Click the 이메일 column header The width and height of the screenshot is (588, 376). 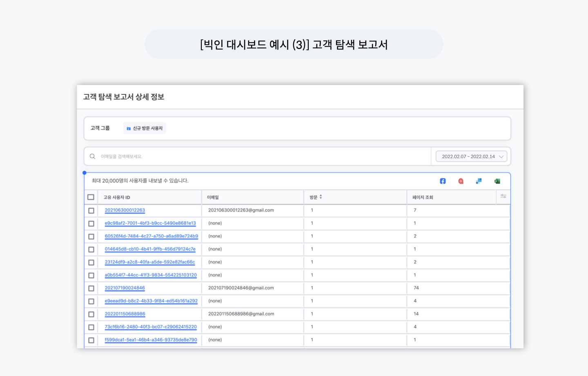(213, 197)
